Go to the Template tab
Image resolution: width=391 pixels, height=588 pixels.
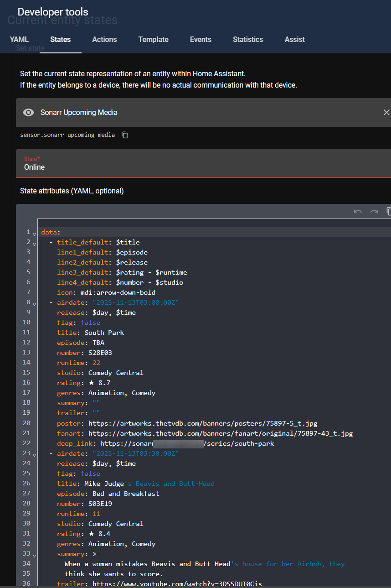coord(153,40)
